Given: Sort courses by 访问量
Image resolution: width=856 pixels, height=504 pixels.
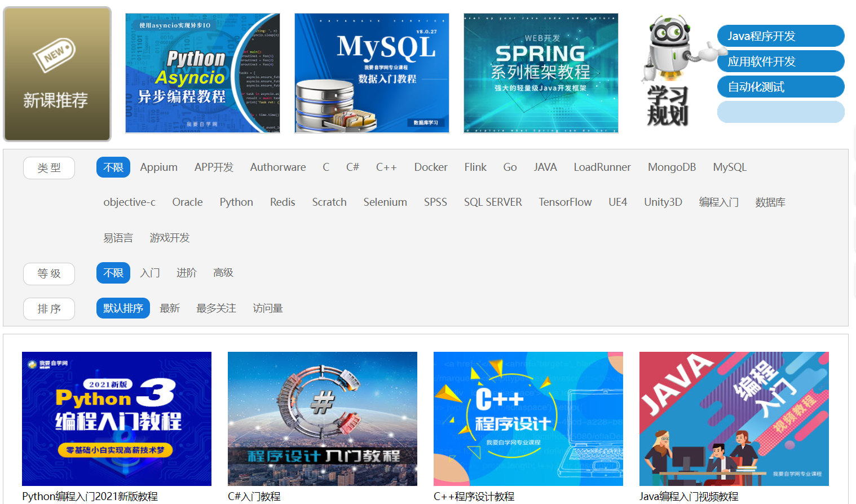Looking at the screenshot, I should tap(268, 308).
